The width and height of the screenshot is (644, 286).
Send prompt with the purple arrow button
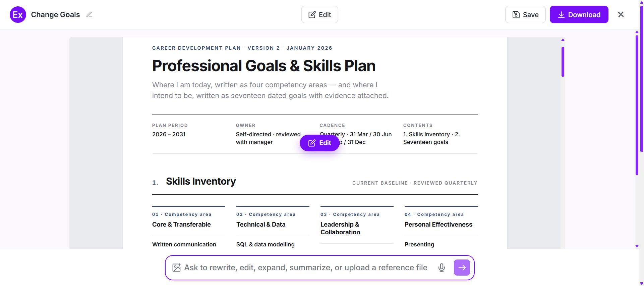pos(462,268)
